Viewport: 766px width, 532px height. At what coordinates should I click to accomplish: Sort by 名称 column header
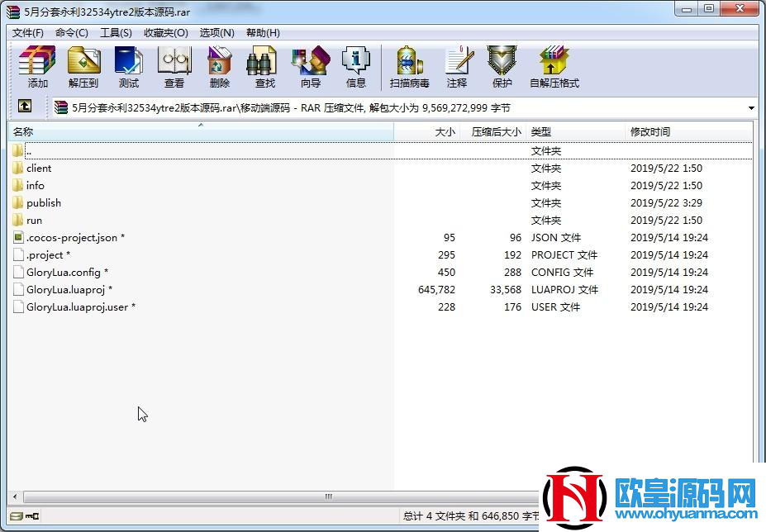(201, 131)
